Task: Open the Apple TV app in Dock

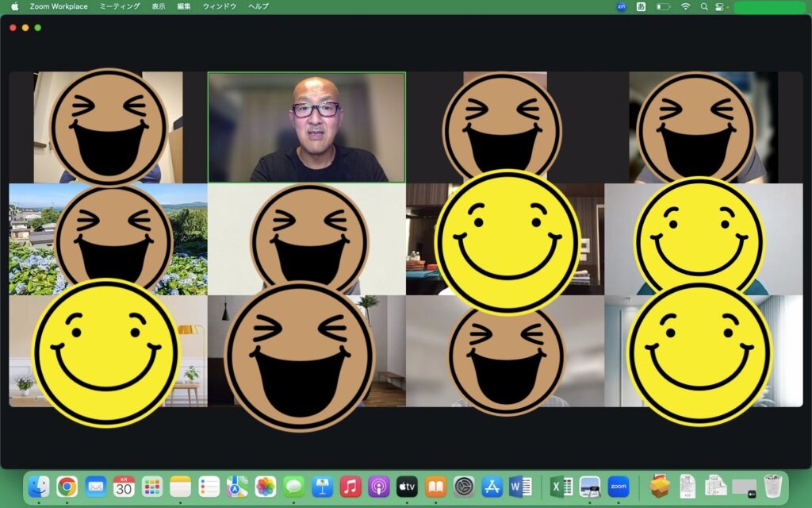Action: 407,486
